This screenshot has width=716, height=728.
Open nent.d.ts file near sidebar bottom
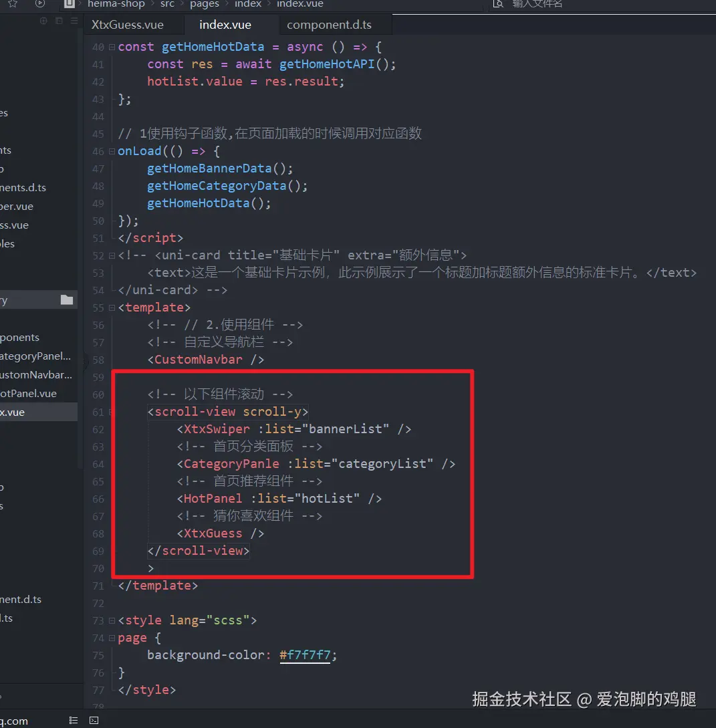pyautogui.click(x=21, y=600)
